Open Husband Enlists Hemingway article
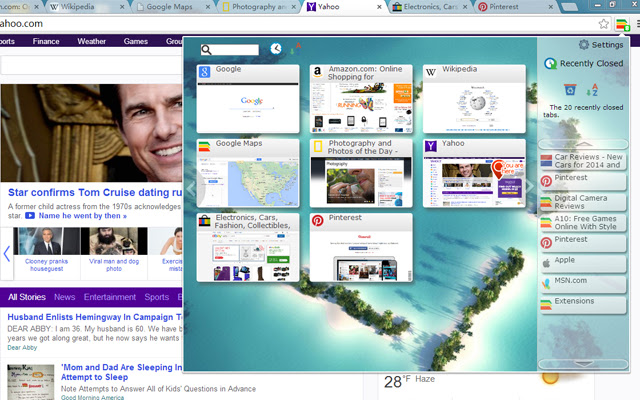 point(95,317)
